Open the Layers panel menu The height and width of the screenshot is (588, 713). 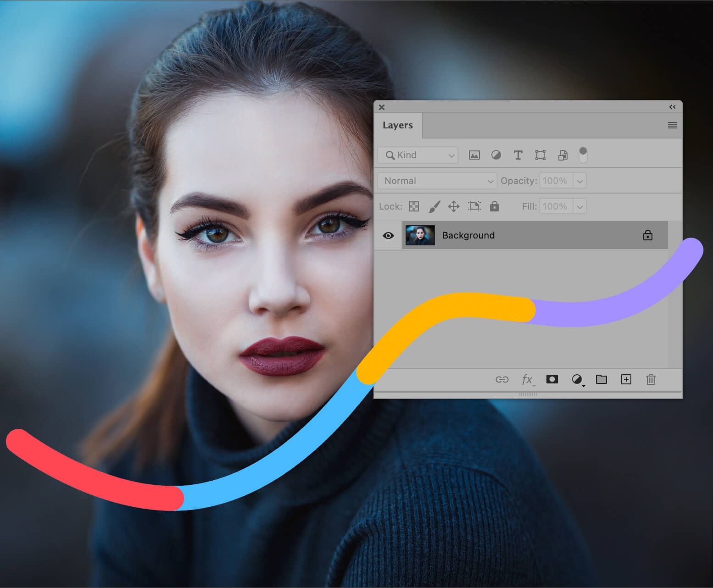pos(672,125)
